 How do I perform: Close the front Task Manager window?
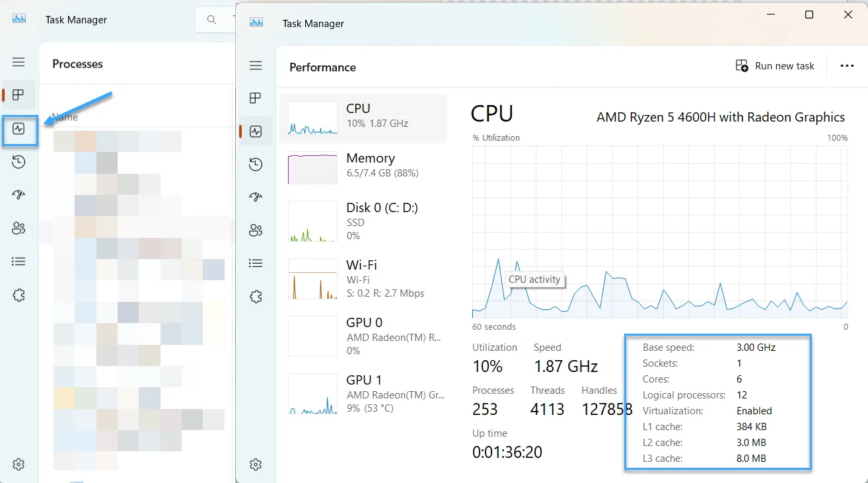point(848,15)
